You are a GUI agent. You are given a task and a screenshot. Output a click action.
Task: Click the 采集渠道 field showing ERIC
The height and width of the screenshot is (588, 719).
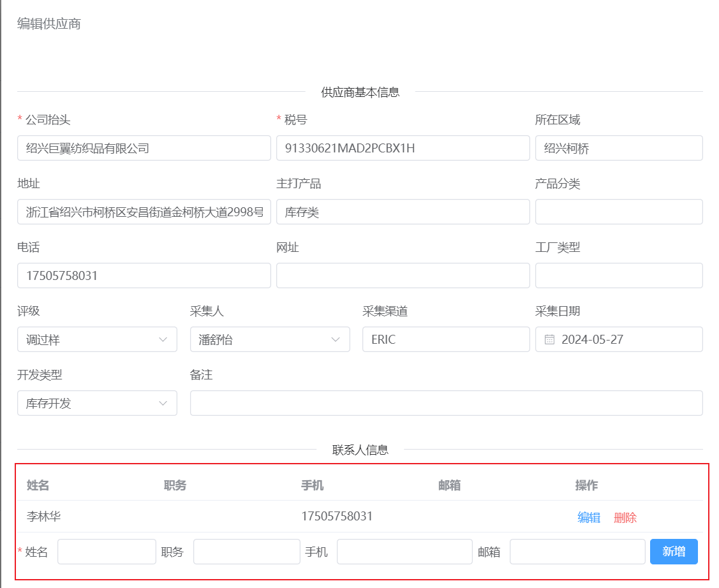pos(445,339)
